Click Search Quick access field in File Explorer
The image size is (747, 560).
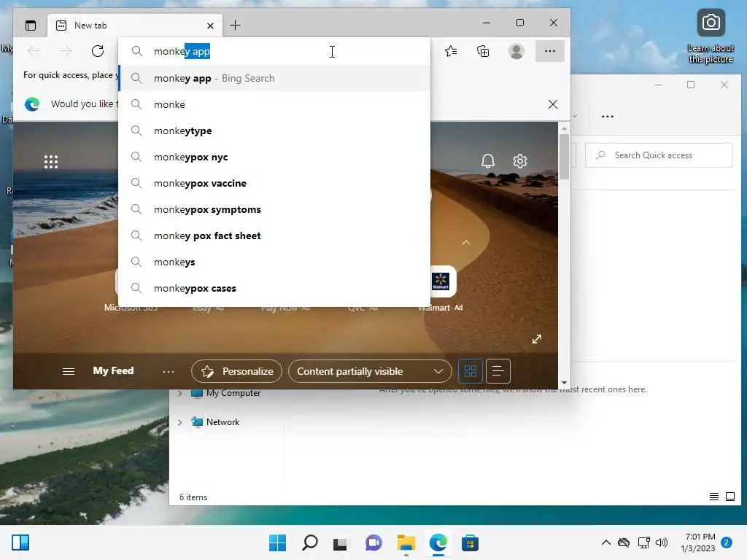tap(659, 155)
